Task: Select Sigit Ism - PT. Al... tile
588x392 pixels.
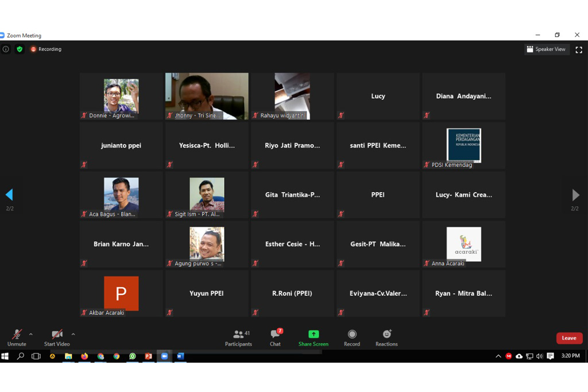Action: click(x=207, y=195)
